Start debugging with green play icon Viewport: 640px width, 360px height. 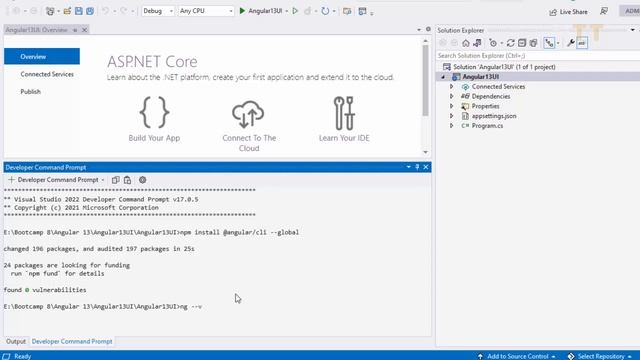tap(242, 11)
